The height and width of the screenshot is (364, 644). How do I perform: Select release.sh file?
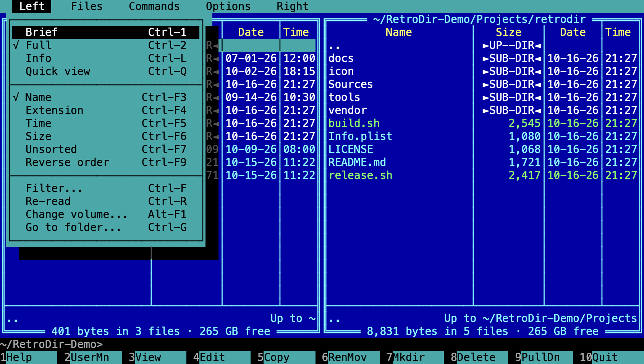tap(483, 175)
